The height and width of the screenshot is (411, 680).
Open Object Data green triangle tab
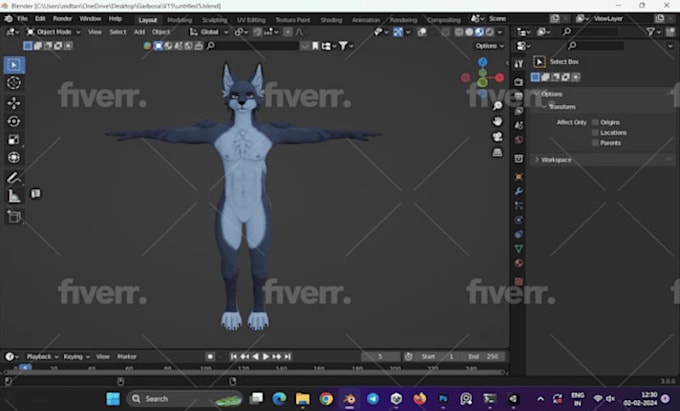click(518, 248)
